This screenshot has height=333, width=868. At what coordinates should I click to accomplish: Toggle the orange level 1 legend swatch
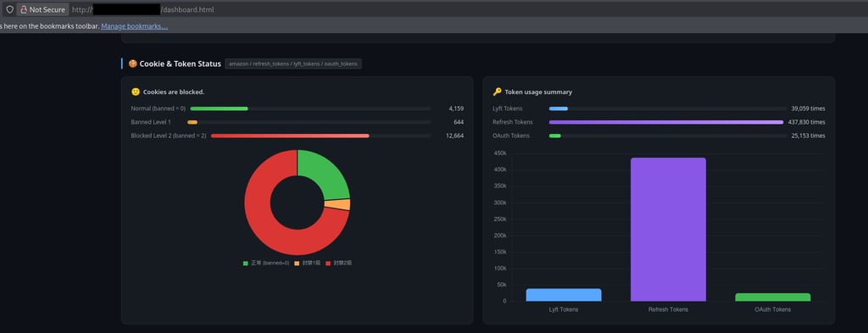coord(297,264)
